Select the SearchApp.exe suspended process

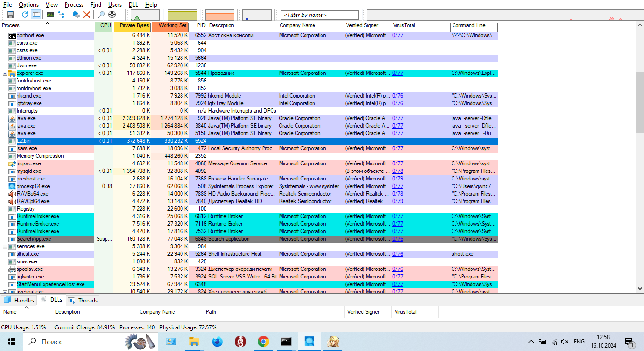click(x=249, y=239)
